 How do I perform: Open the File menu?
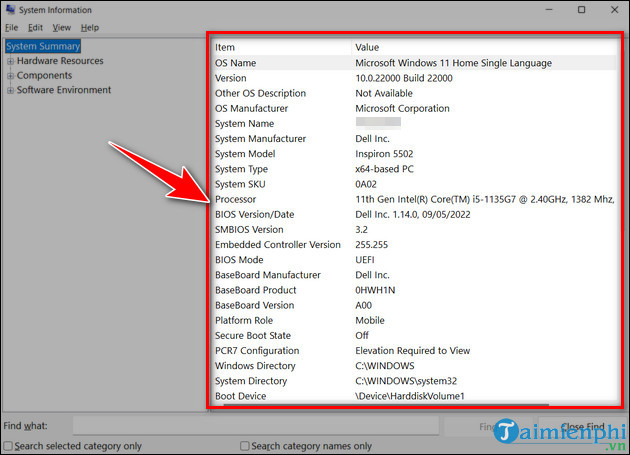(12, 28)
